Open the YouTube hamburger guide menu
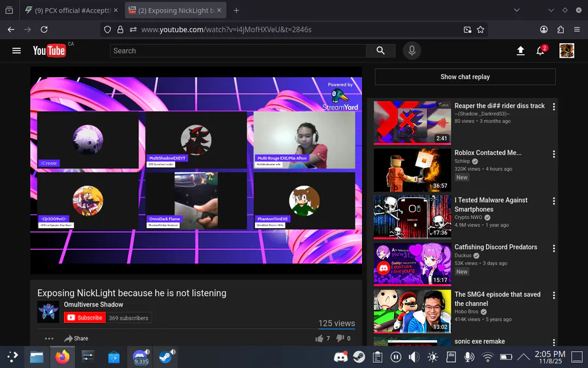 coord(16,50)
